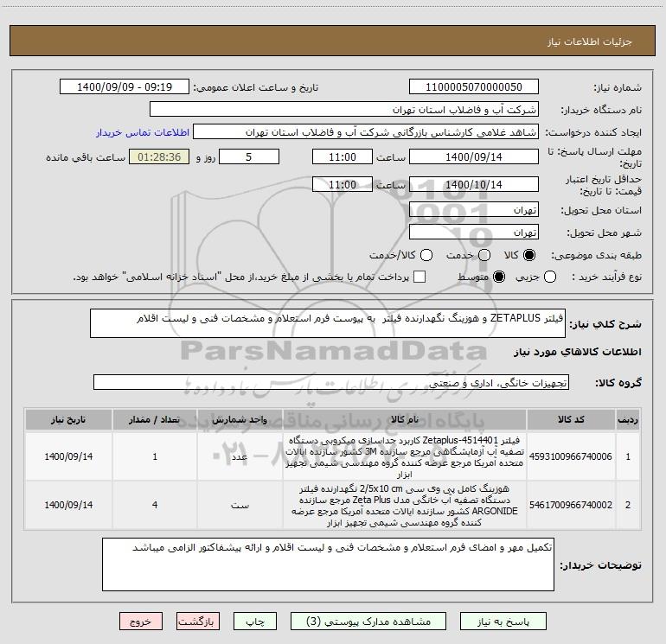
Task: Click the price validity date 1400/10/14 field
Action: tap(474, 184)
